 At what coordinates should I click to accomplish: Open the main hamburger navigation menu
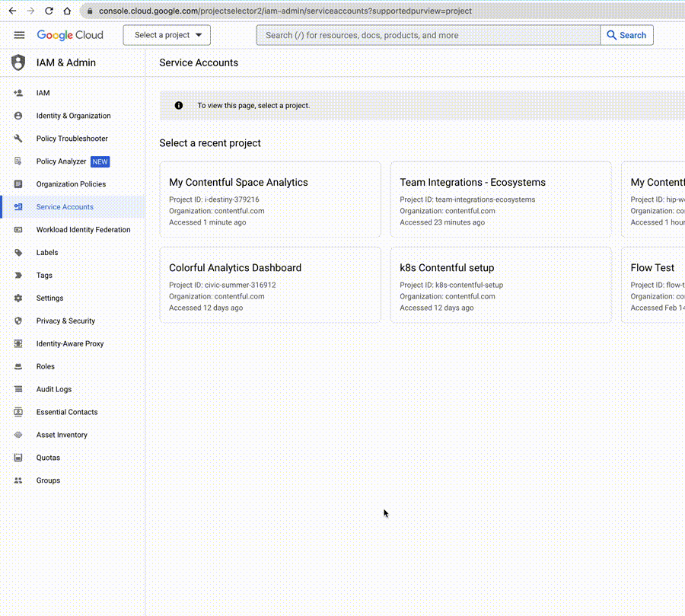(x=19, y=35)
